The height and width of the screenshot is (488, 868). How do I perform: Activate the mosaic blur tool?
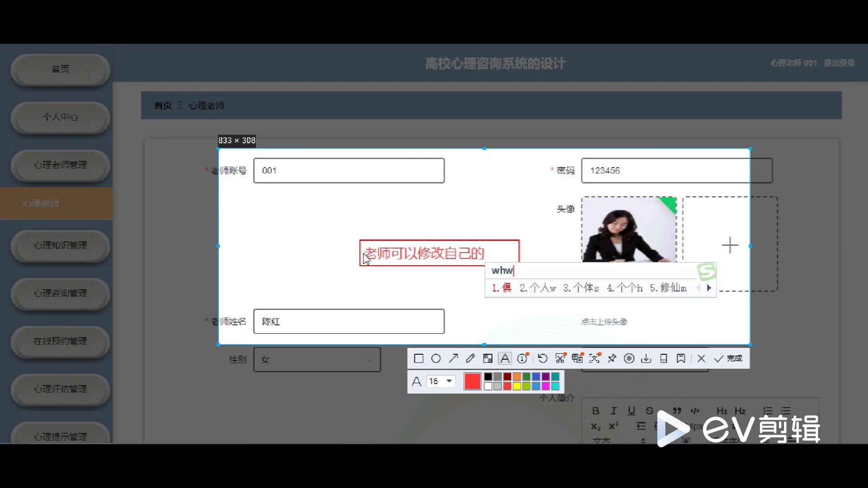coord(488,359)
